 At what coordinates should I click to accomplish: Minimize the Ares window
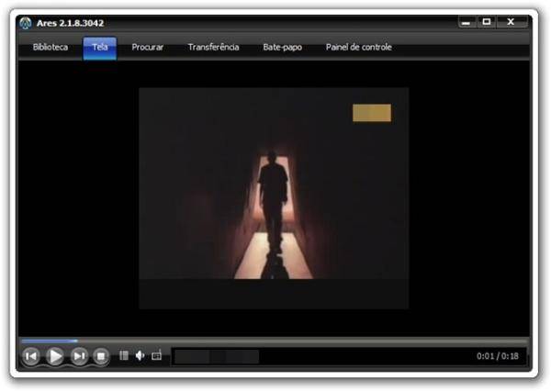(466, 22)
